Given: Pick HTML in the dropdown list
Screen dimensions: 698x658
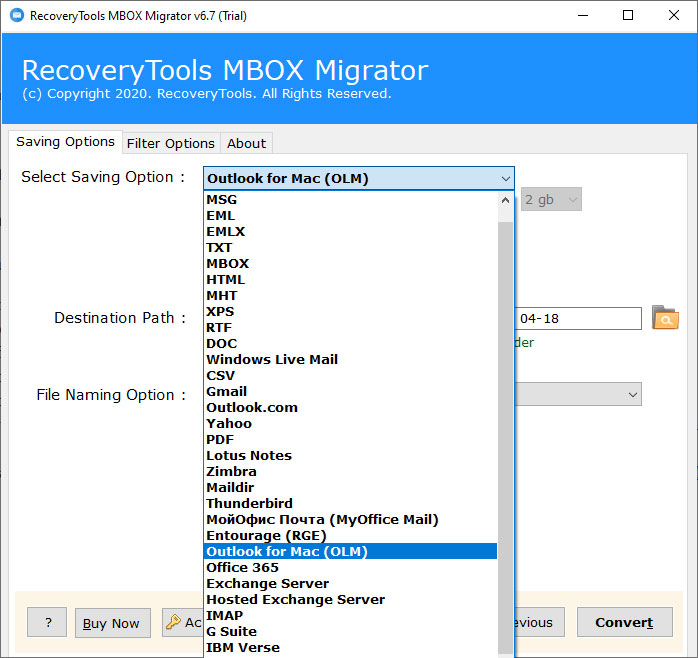Looking at the screenshot, I should pyautogui.click(x=350, y=280).
